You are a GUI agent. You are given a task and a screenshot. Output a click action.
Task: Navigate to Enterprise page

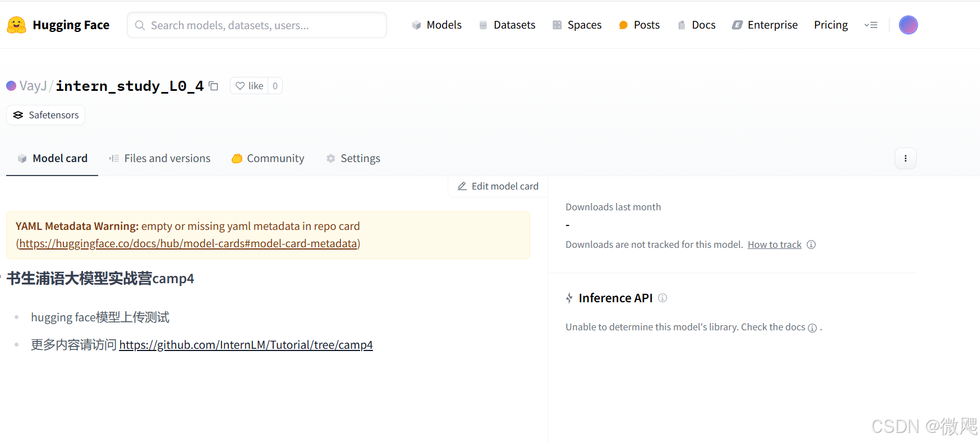(x=765, y=25)
